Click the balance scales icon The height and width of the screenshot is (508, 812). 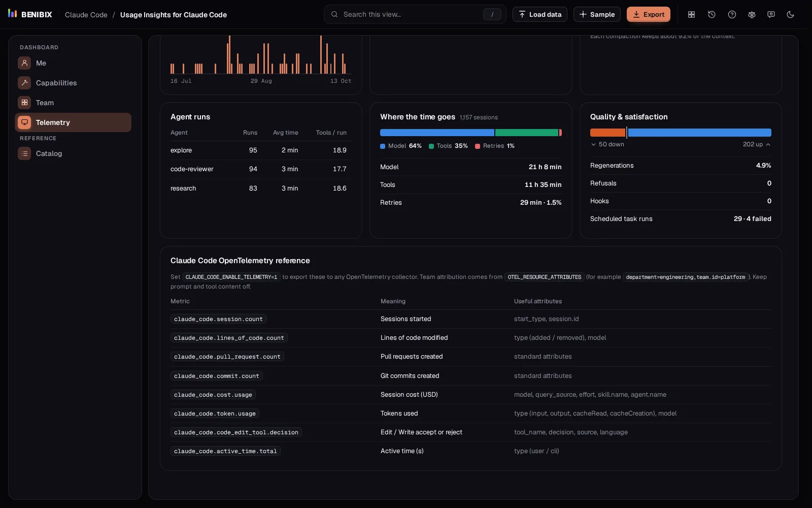752,15
